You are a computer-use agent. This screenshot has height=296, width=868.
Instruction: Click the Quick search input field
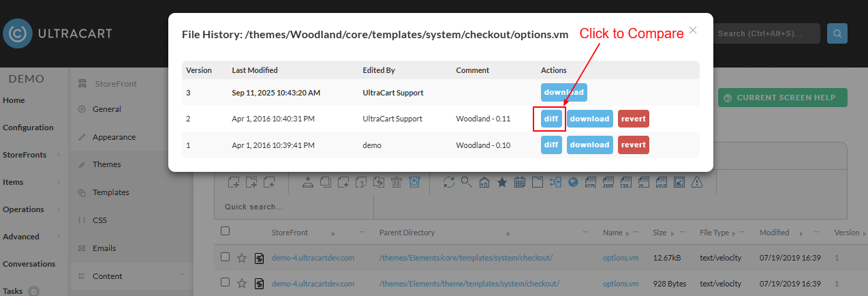pos(294,207)
